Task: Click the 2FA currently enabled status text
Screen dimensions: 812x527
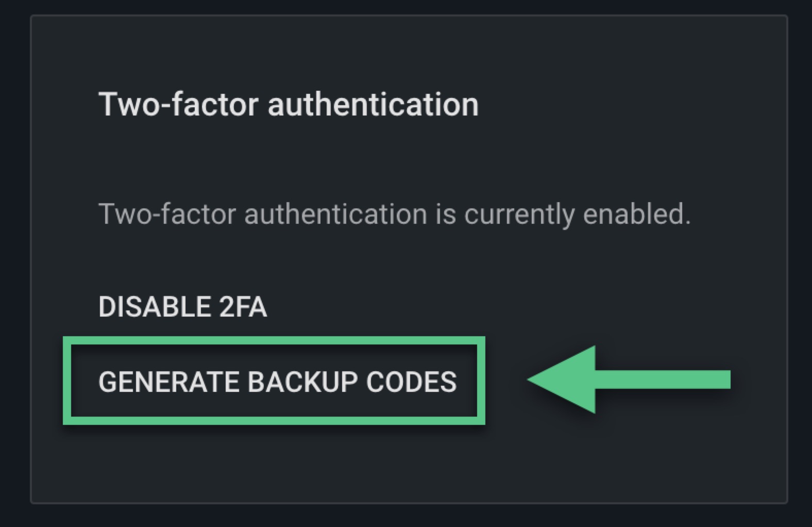Action: coord(394,214)
